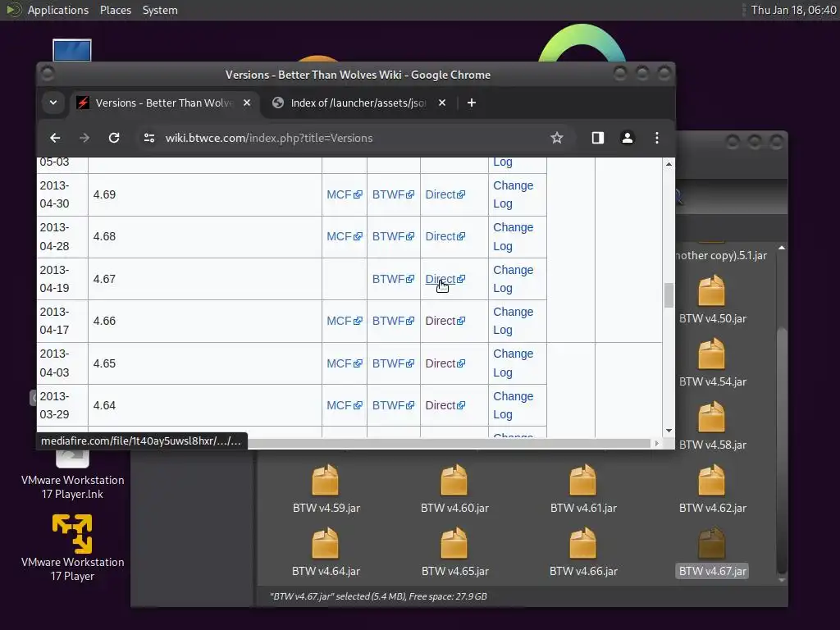Screen dimensions: 840x630
Task: Open Direct download for version 4.64
Action: pos(445,405)
